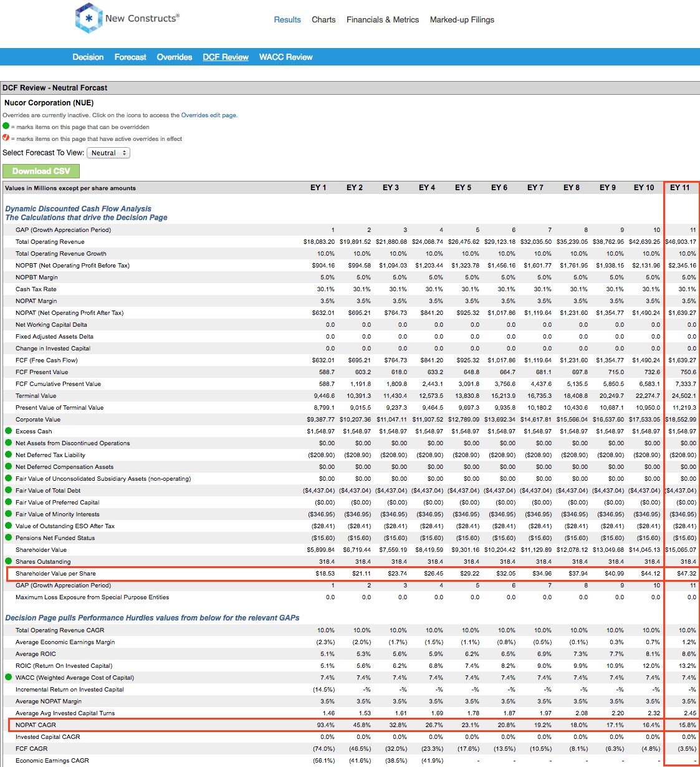The height and width of the screenshot is (767, 700).
Task: Click override dot for Fair Value of Minority Interests
Action: click(9, 514)
